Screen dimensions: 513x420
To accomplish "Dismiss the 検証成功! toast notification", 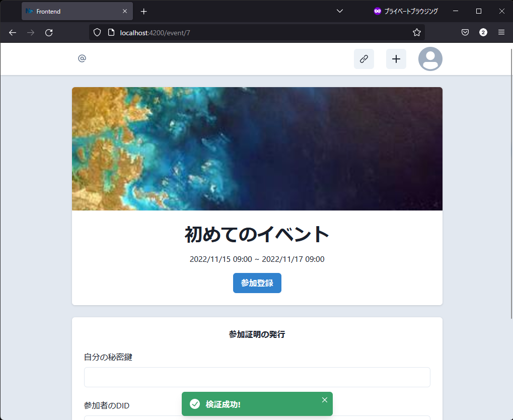I will 324,400.
